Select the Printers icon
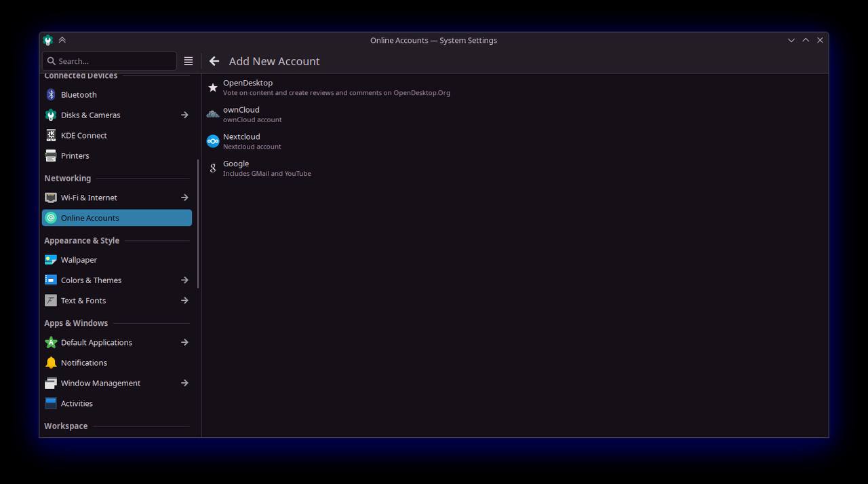The width and height of the screenshot is (868, 484). [51, 156]
